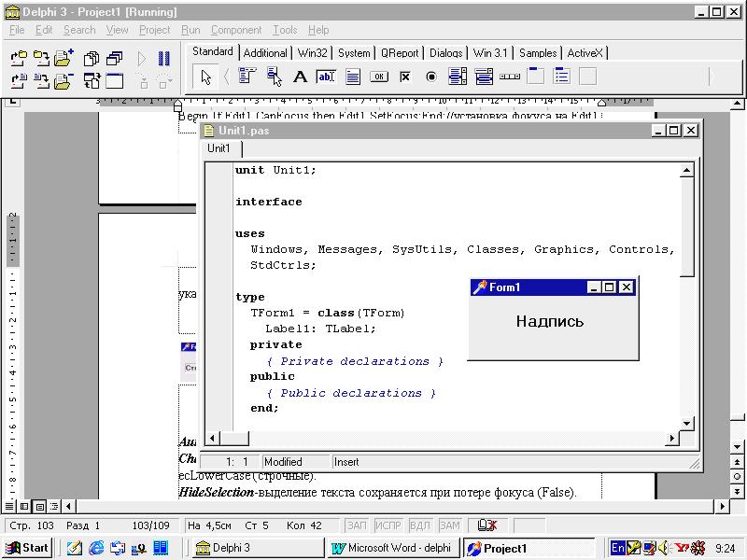Screen dimensions: 747x560
Task: Switch to the Samples palette tab
Action: click(x=538, y=53)
